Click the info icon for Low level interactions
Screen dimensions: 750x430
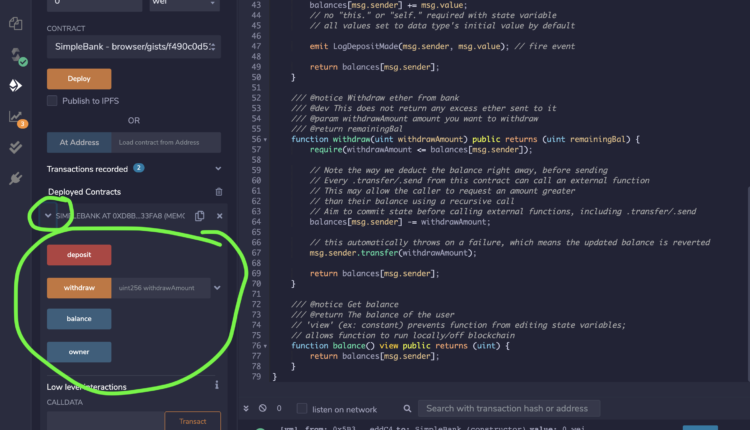[x=217, y=385]
